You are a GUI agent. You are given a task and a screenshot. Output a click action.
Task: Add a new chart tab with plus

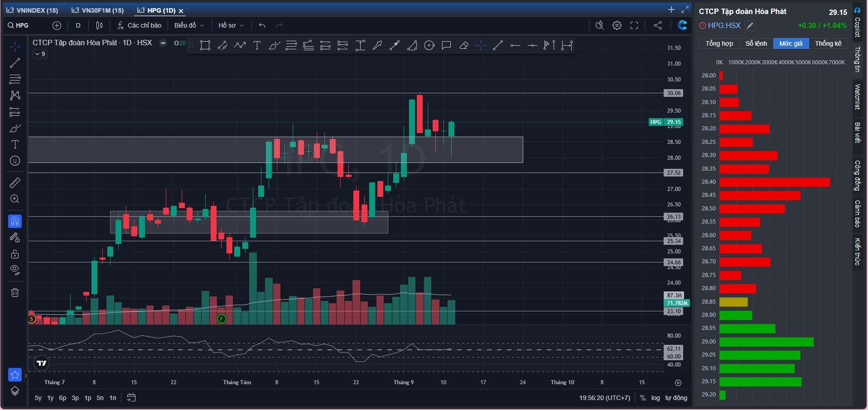pyautogui.click(x=671, y=10)
